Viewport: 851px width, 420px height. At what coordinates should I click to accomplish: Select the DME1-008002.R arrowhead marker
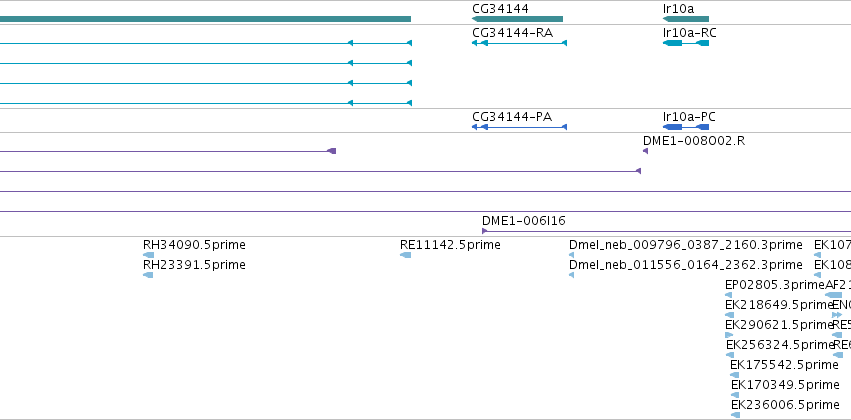(x=645, y=151)
